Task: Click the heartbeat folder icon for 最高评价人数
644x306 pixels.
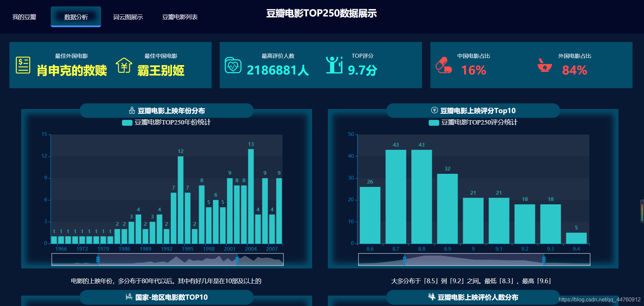Action: pyautogui.click(x=233, y=65)
